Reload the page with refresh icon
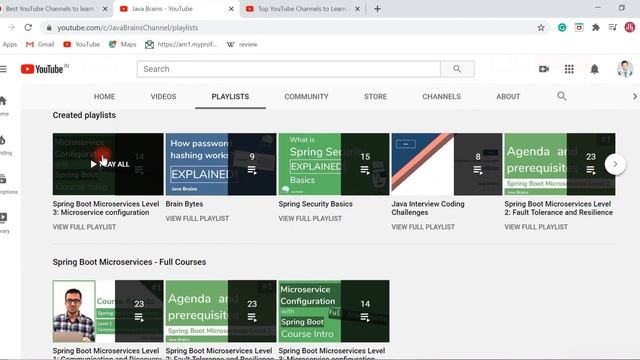640x360 pixels. (28, 27)
